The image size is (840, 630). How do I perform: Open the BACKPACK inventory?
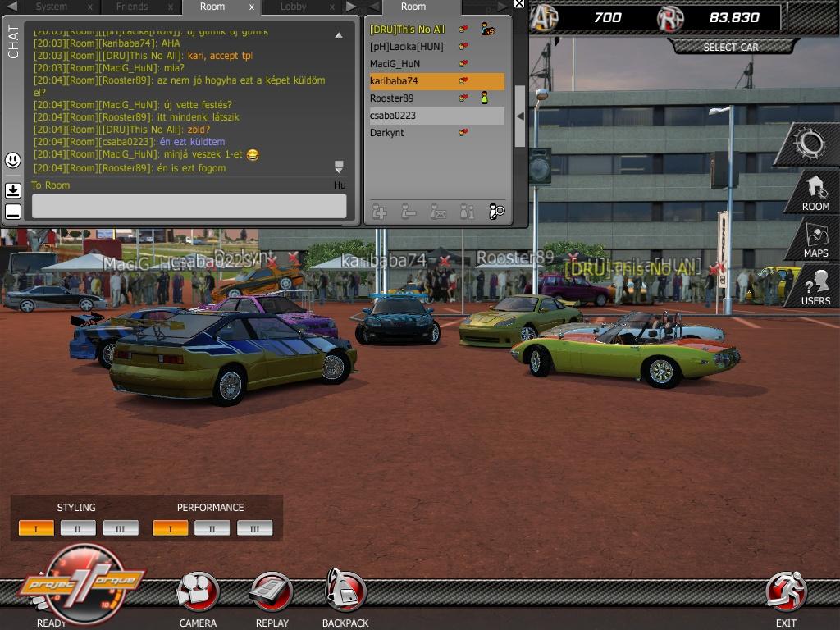(x=345, y=591)
